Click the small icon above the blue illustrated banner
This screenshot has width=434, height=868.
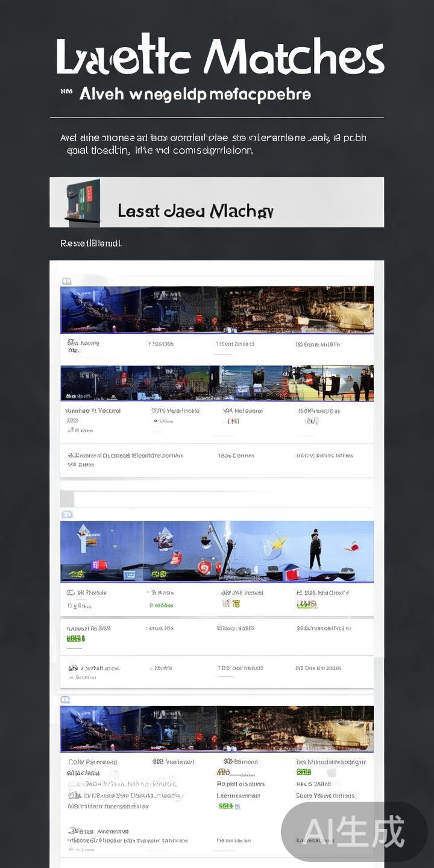67,514
